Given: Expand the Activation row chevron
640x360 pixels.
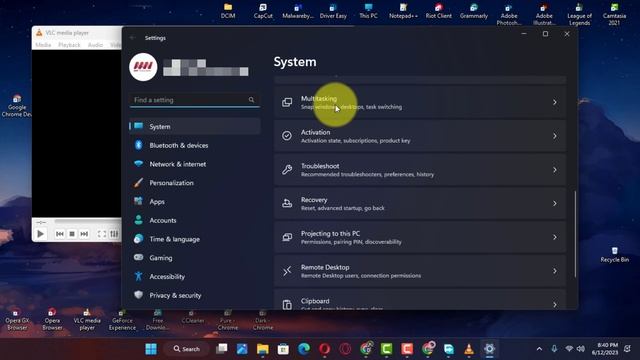Looking at the screenshot, I should pyautogui.click(x=555, y=136).
